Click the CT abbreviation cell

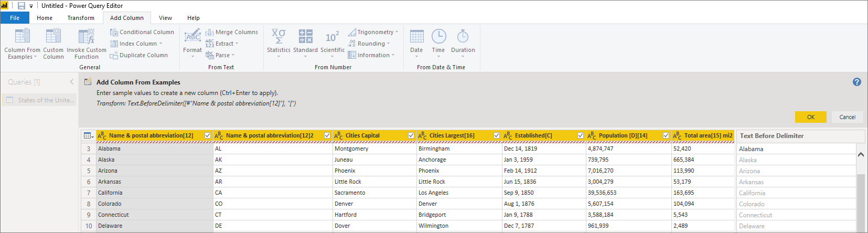pos(273,215)
